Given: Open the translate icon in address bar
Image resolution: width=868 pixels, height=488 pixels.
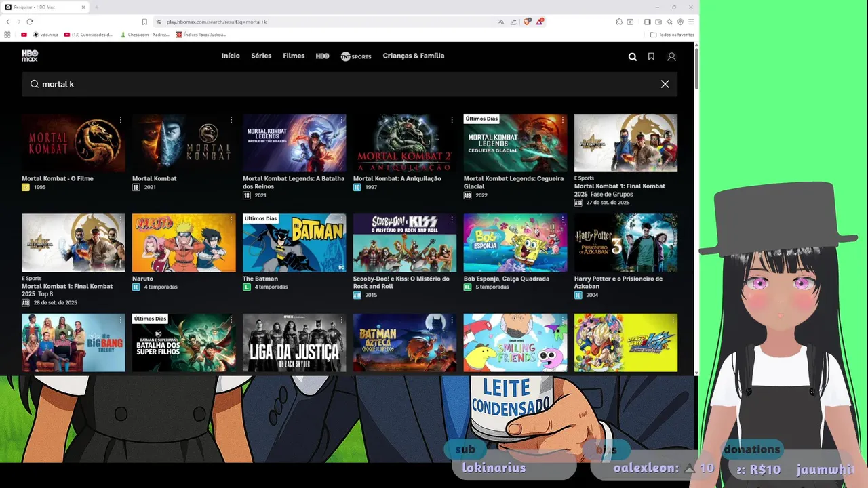Looking at the screenshot, I should [501, 22].
